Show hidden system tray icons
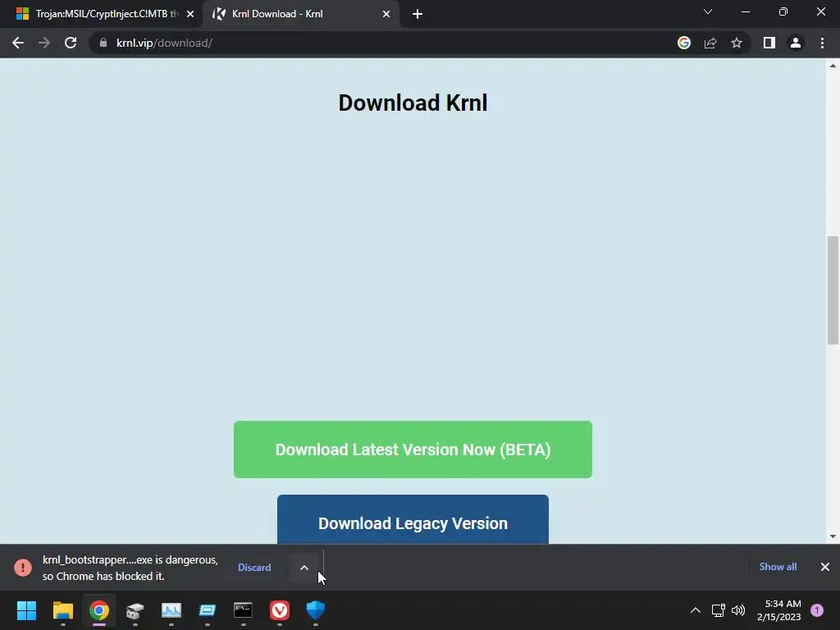The height and width of the screenshot is (630, 840). pyautogui.click(x=696, y=610)
